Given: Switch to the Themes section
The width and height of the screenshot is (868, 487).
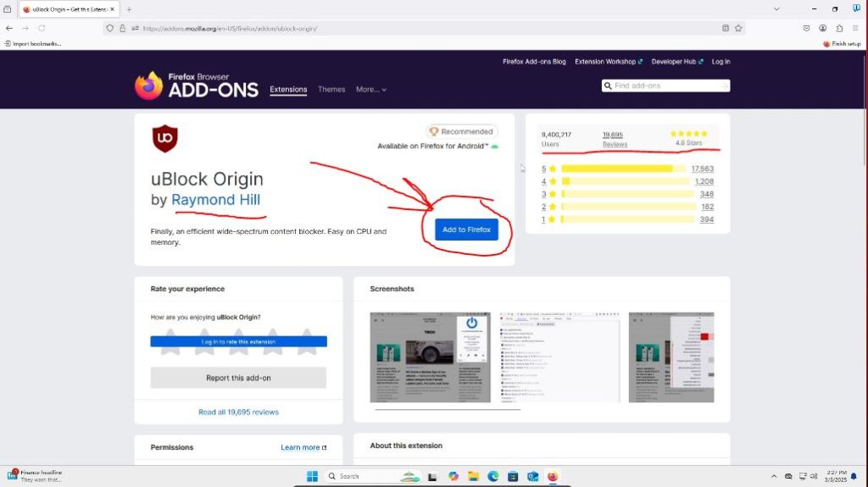Looking at the screenshot, I should [x=331, y=89].
